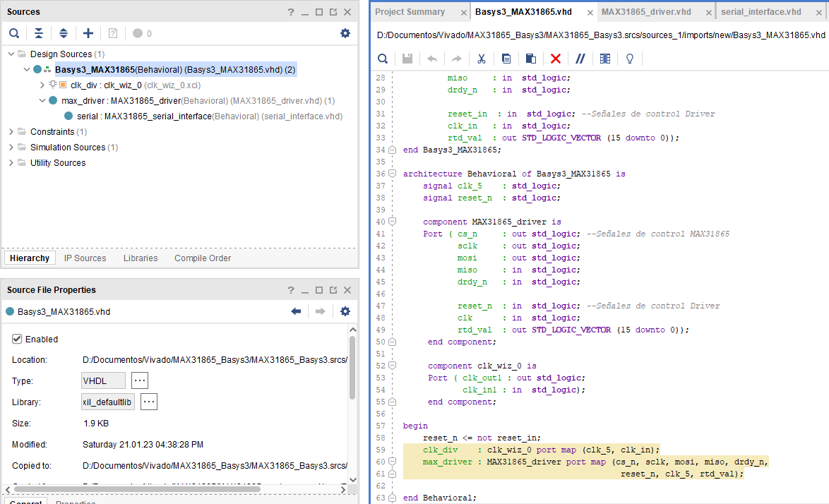Click the properties horizontal scrollbar thumb
This screenshot has width=829, height=504.
pos(137,489)
